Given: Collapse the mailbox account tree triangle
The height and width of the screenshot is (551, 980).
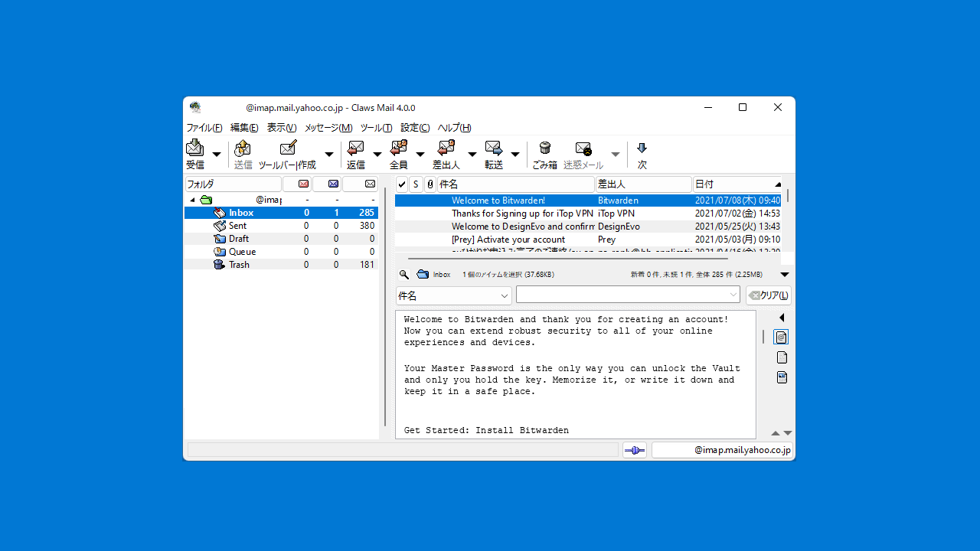Looking at the screenshot, I should (x=192, y=201).
